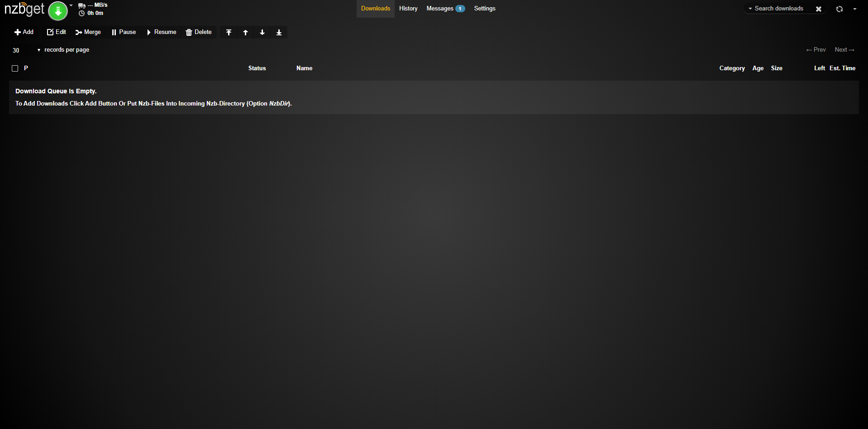Click the green download pause/resume button
Image resolution: width=868 pixels, height=429 pixels.
[x=58, y=11]
